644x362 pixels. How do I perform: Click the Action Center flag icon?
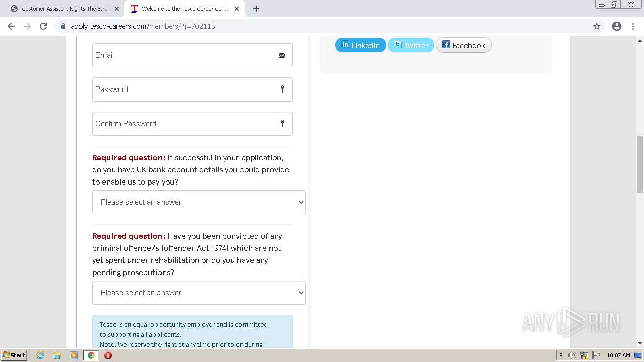[596, 355]
